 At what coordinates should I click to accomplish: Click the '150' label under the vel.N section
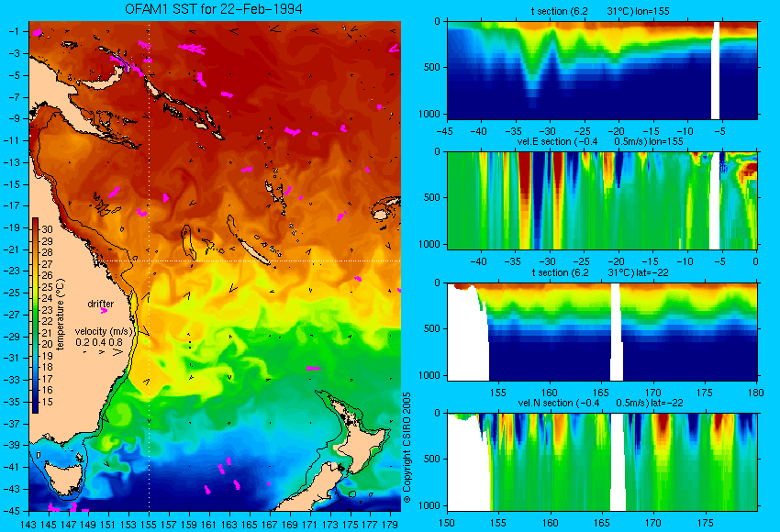click(447, 523)
